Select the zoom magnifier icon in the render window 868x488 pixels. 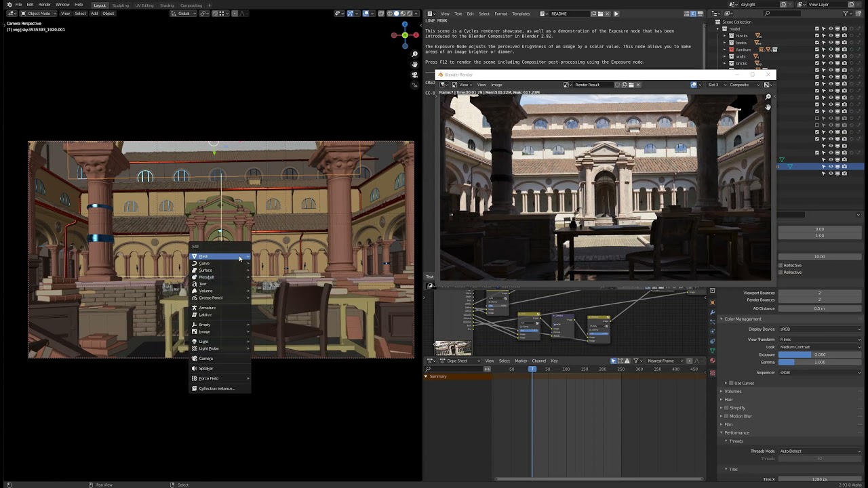(767, 97)
